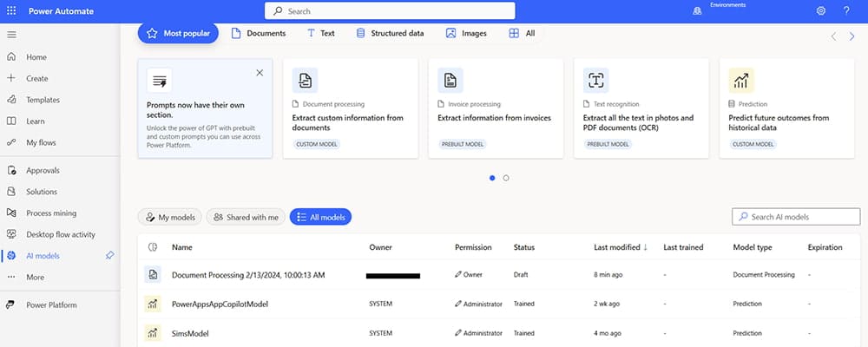Viewport: 868px width, 347px height.
Task: Click the Document Processing row icon
Action: pyautogui.click(x=152, y=274)
